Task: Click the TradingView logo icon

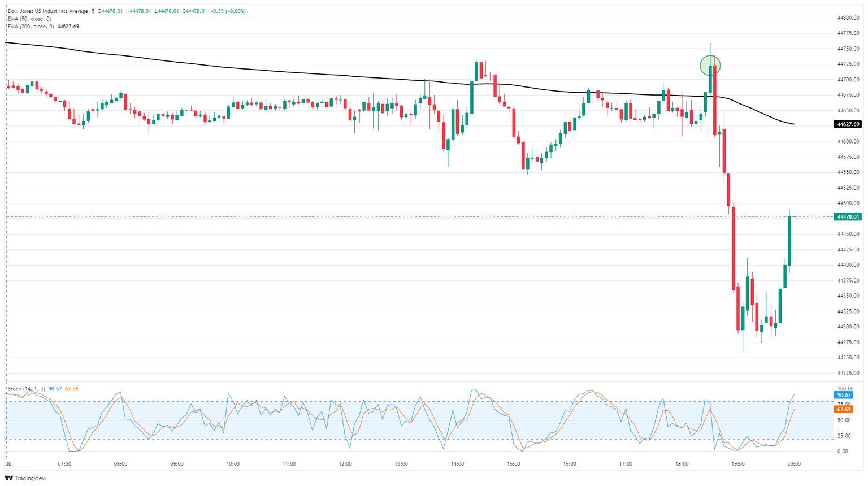Action: click(9, 478)
